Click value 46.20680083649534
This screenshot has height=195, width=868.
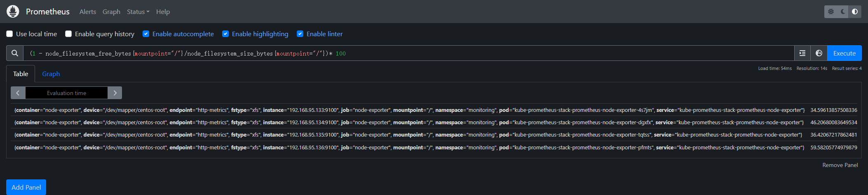[834, 122]
